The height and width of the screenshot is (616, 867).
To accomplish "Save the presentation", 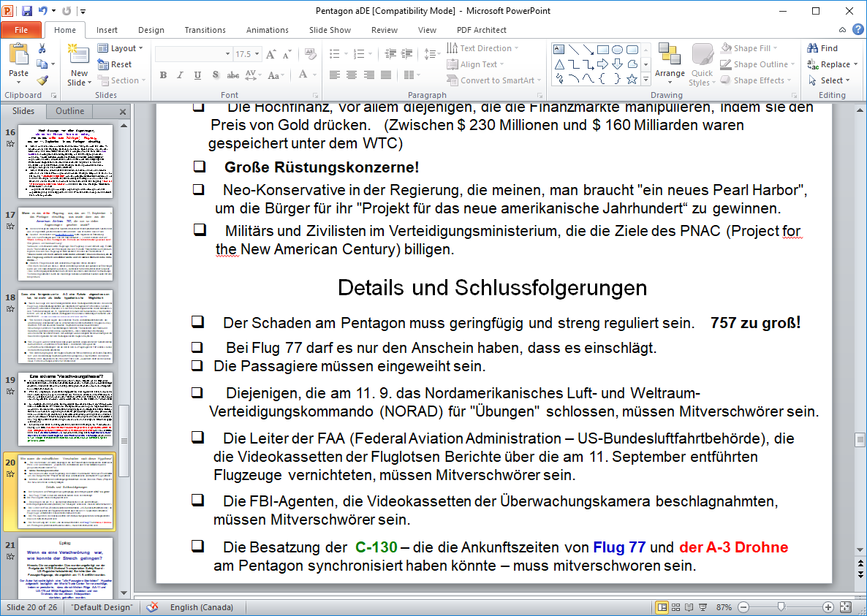I will click(x=26, y=10).
